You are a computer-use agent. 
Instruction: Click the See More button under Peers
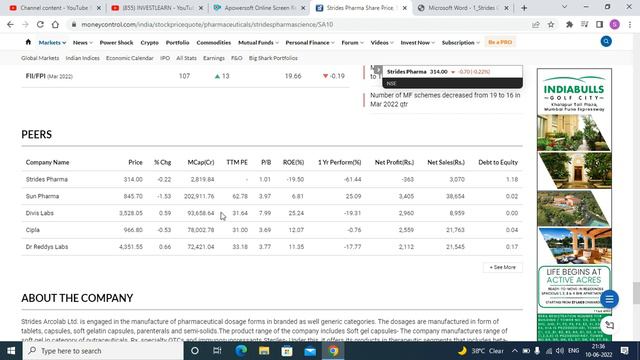[x=502, y=267]
